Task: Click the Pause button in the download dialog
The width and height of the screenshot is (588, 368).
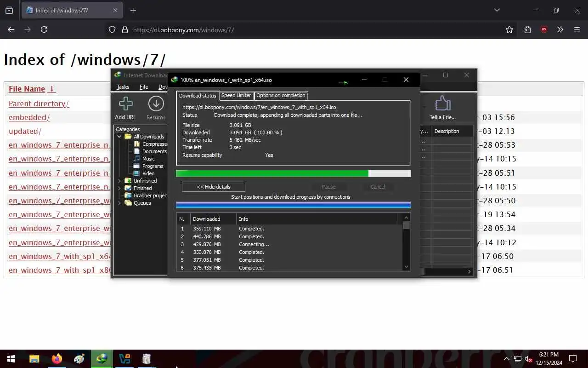Action: coord(328,187)
